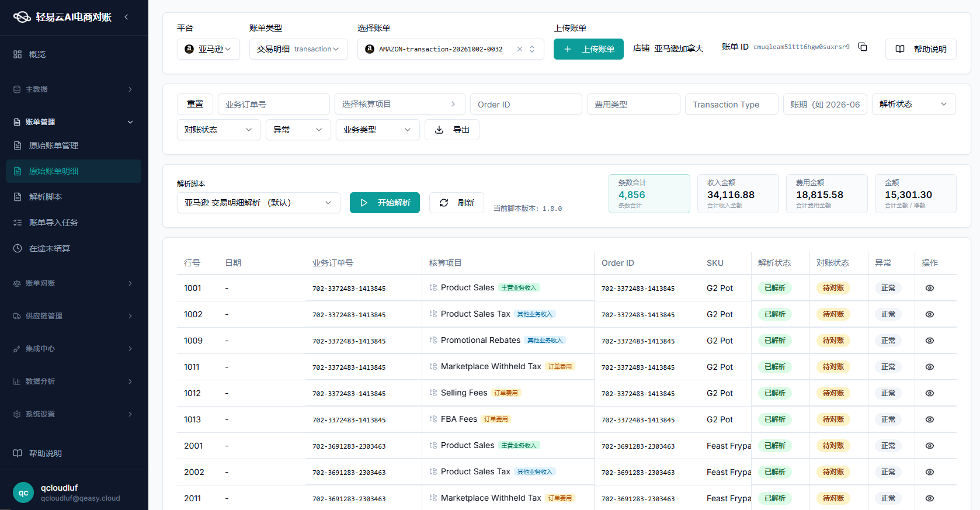Focus the Transaction Type filter field
Viewport: 980px width, 510px height.
point(732,104)
